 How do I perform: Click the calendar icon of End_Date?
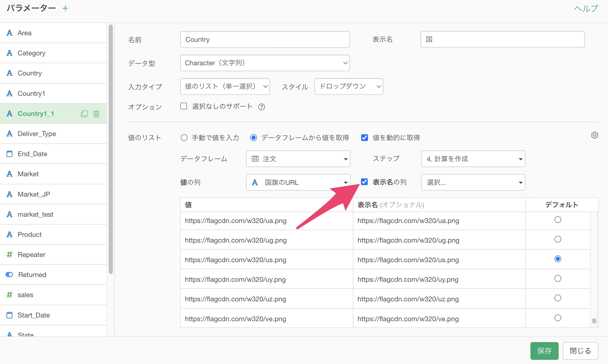pos(10,154)
